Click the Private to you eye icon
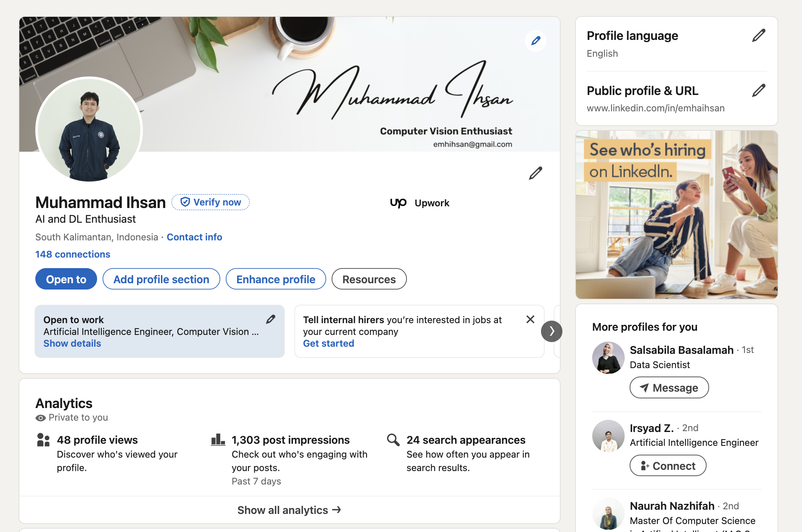Viewport: 802px width, 532px height. [41, 418]
